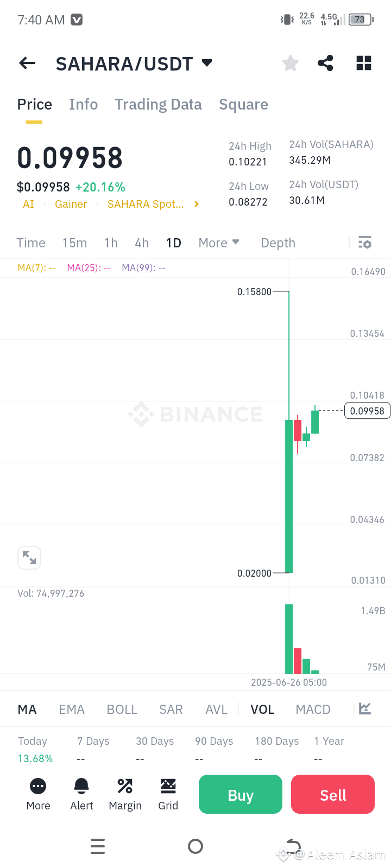Image resolution: width=391 pixels, height=868 pixels.
Task: Open the Margin trading icon
Action: pyautogui.click(x=125, y=795)
